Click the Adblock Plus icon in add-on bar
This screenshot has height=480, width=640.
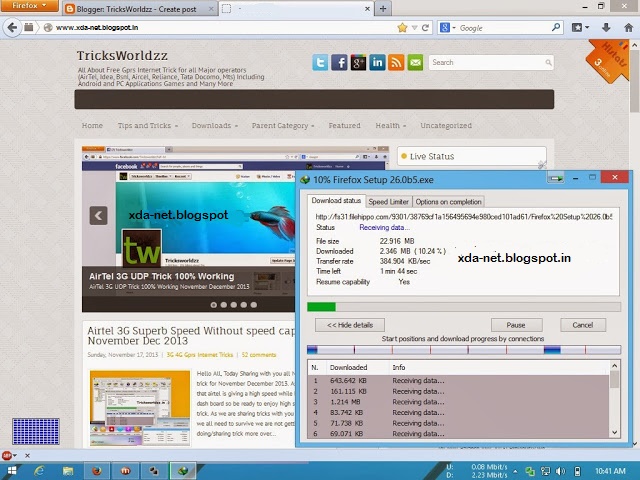pos(7,456)
